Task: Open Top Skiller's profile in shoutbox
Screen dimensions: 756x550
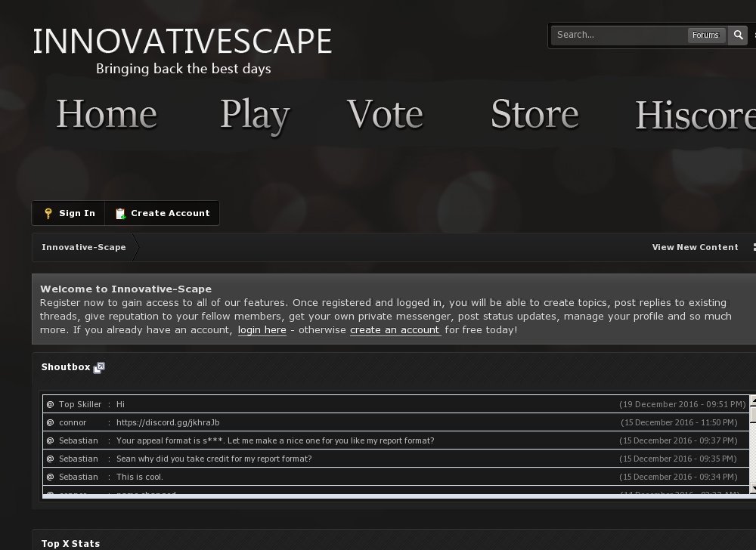Action: 79,405
